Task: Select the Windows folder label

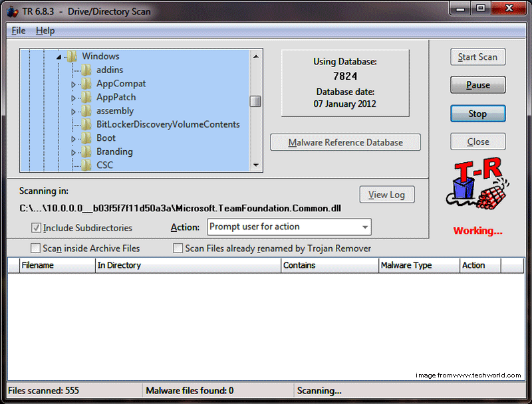Action: click(100, 56)
